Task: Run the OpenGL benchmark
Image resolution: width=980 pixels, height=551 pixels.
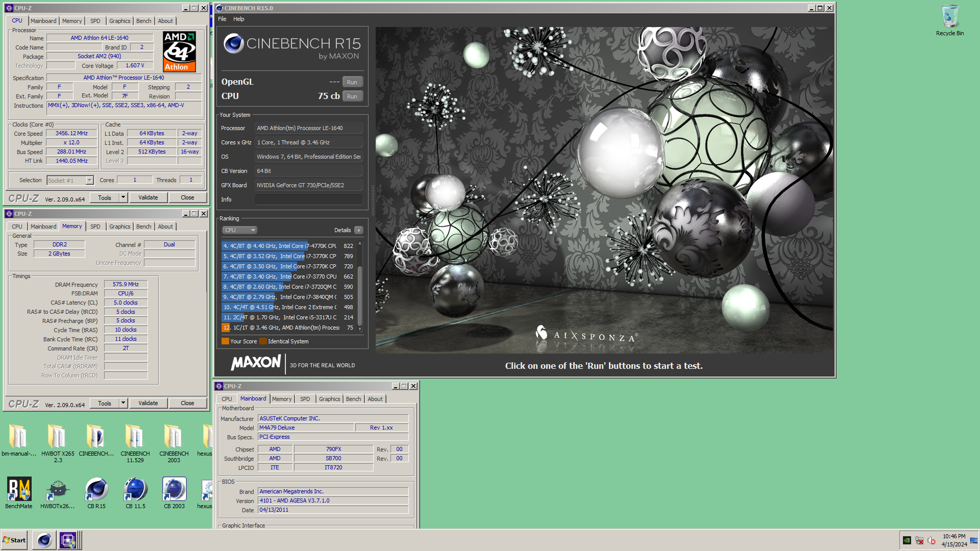Action: pyautogui.click(x=352, y=82)
